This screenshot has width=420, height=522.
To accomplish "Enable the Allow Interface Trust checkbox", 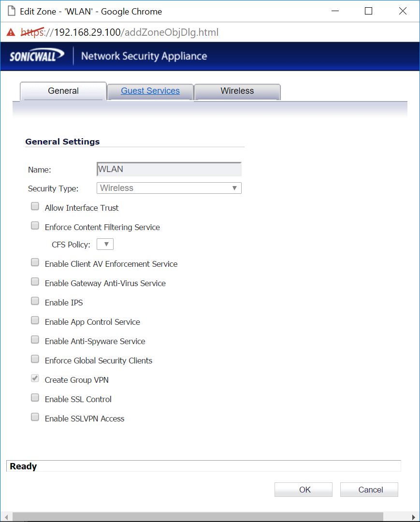I will point(34,206).
